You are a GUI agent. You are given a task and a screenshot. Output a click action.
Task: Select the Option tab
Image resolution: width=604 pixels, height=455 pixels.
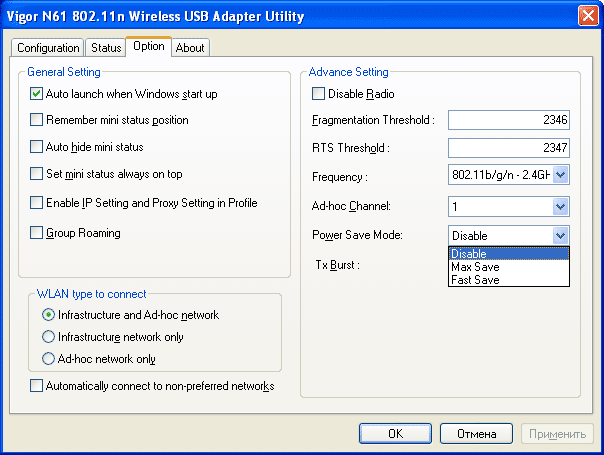[149, 47]
